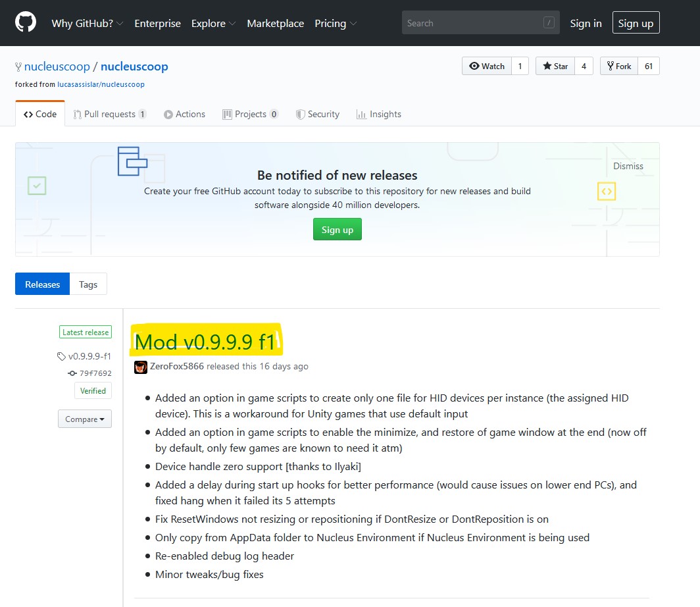Screen dimensions: 700x607
Task: Click the fork icon beside repository name
Action: pyautogui.click(x=18, y=67)
